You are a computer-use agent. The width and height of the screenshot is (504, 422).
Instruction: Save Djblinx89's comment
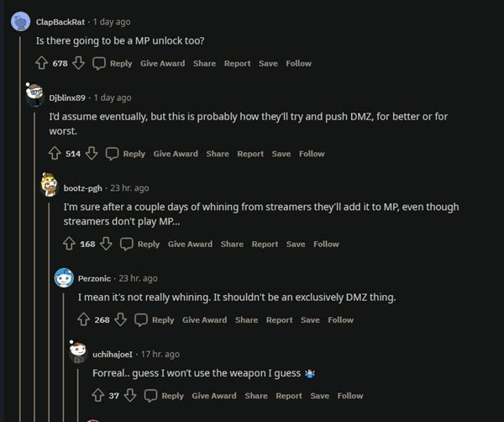(281, 154)
